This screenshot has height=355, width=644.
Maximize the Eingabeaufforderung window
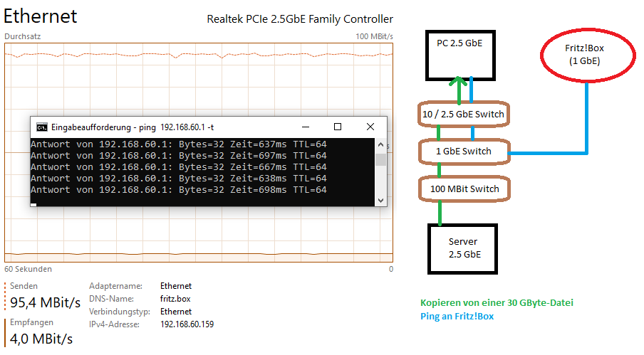pos(338,127)
